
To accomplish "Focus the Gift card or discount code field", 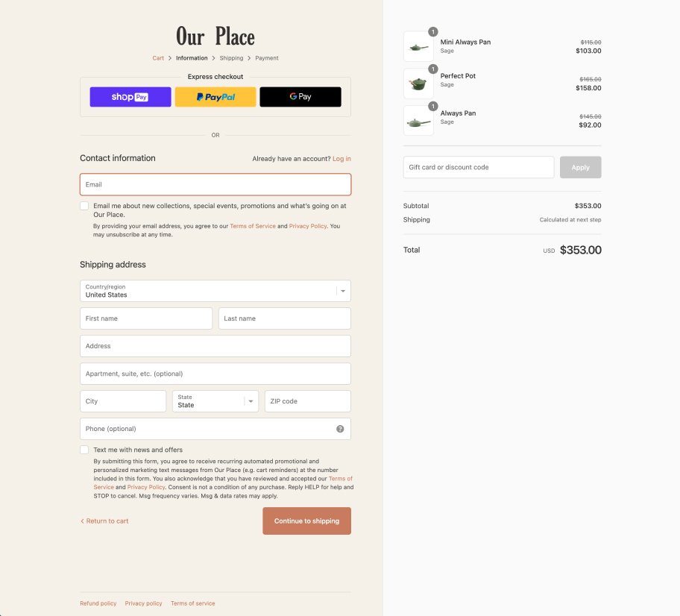I will tap(479, 167).
